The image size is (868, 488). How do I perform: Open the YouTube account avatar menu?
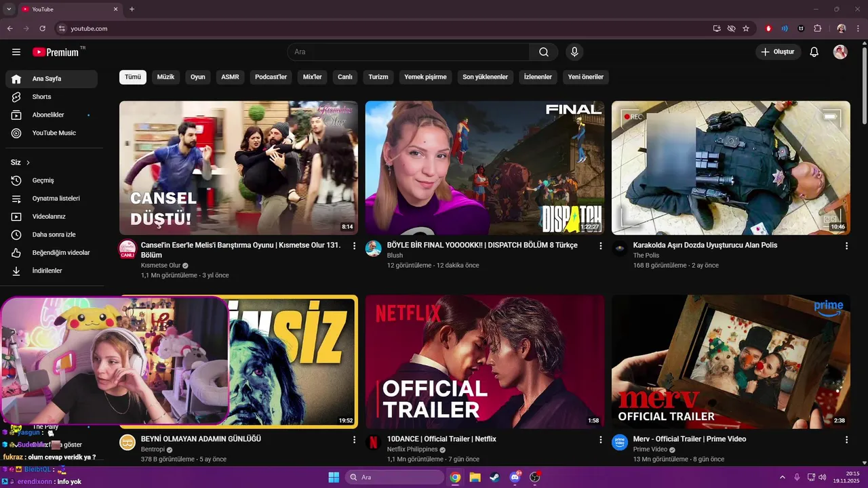tap(840, 52)
